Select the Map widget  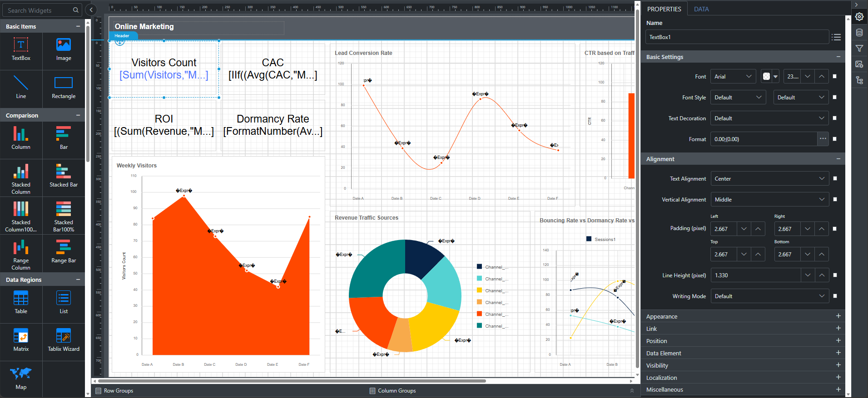tap(21, 379)
